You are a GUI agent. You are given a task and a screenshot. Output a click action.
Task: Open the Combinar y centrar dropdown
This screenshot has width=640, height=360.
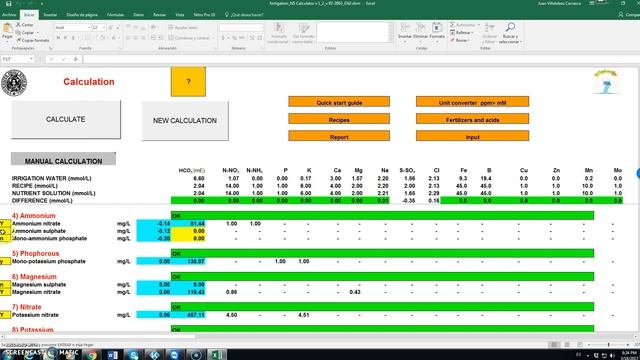pos(213,38)
